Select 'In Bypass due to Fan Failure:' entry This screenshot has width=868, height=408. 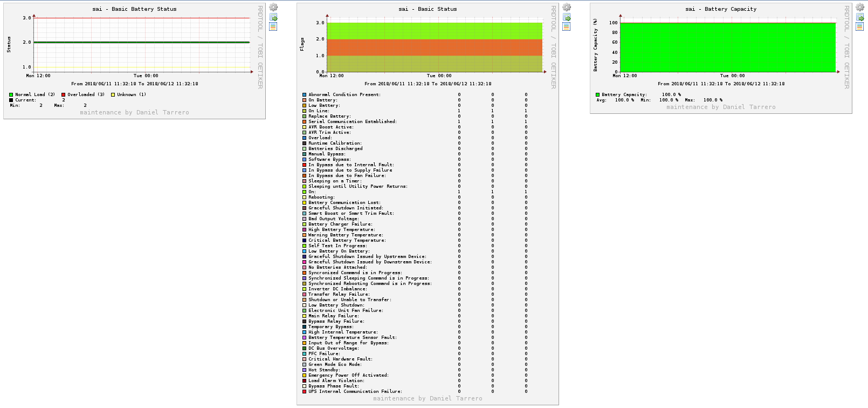click(415, 175)
